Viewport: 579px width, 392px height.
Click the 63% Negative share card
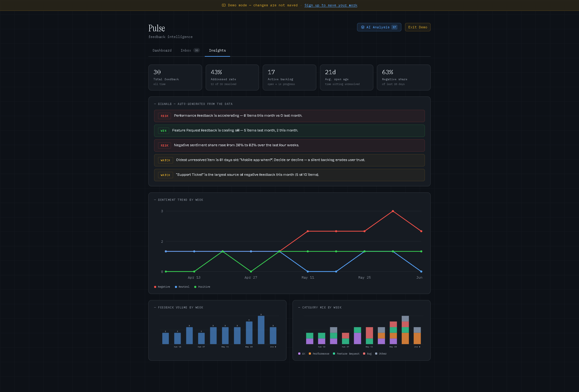[404, 77]
